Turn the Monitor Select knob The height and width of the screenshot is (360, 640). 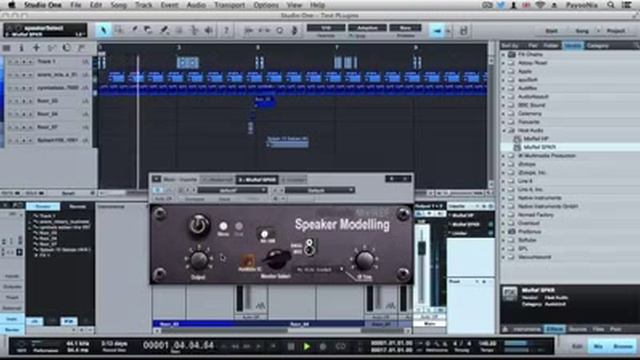coord(277,259)
